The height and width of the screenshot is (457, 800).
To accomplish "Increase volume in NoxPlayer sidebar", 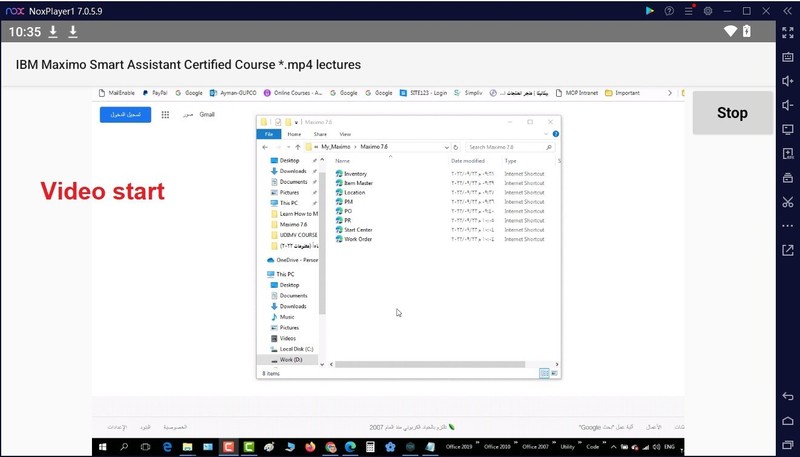I will pos(788,81).
